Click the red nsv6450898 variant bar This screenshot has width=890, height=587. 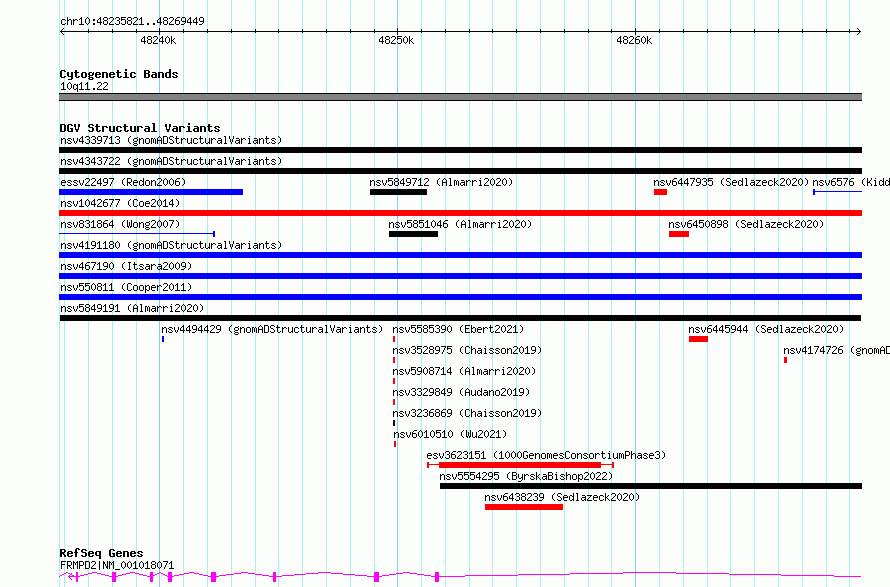coord(679,234)
